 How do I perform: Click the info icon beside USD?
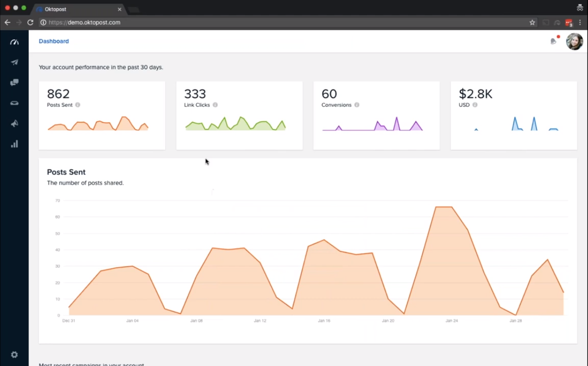tap(475, 105)
